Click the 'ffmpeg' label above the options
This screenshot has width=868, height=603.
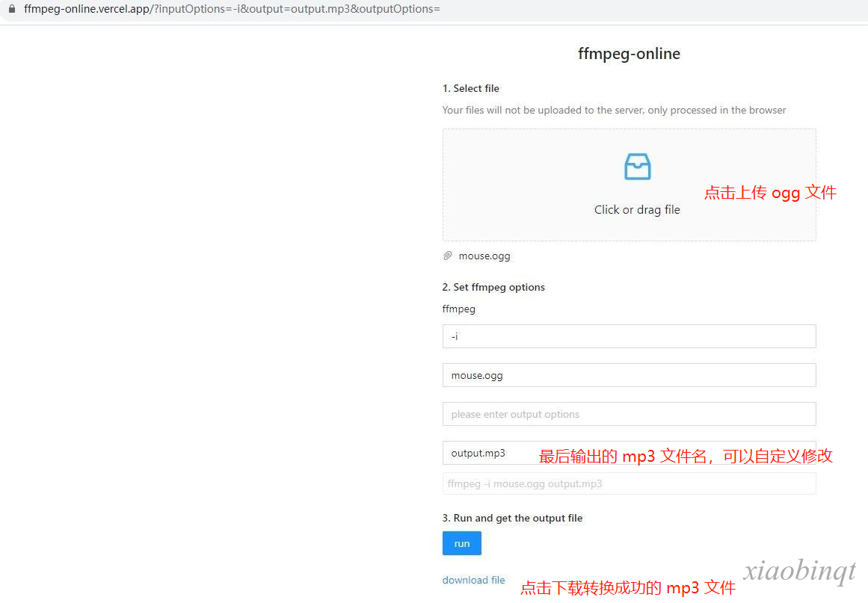[458, 309]
